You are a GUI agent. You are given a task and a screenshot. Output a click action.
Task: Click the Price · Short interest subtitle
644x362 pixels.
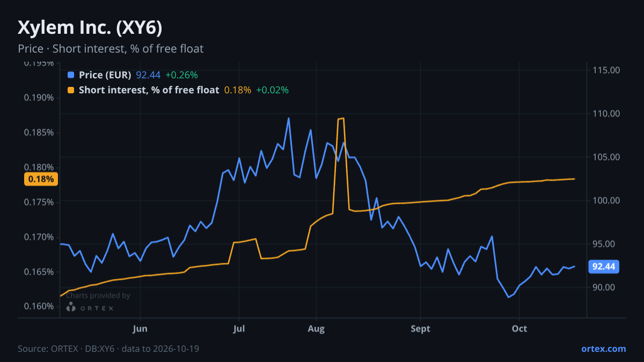pyautogui.click(x=111, y=49)
